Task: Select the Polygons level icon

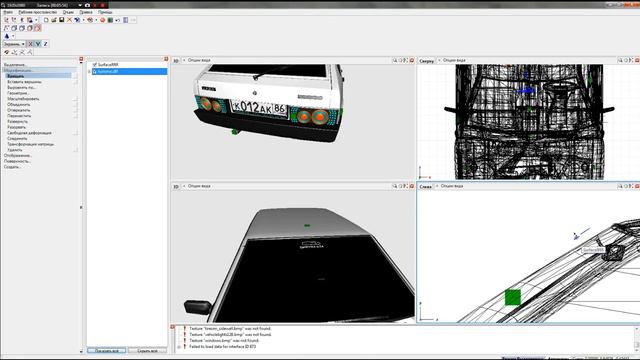Action: [22, 28]
